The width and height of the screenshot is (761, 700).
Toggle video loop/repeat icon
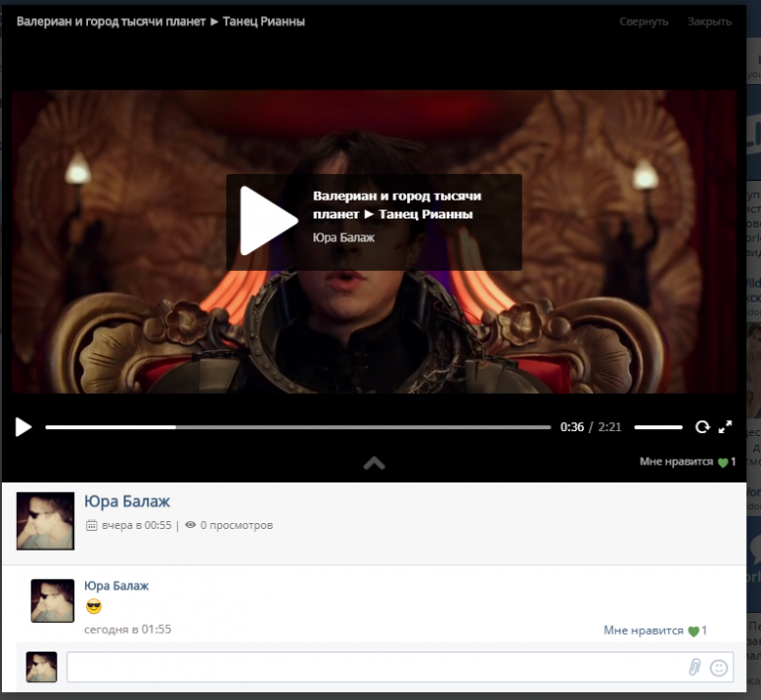(x=702, y=427)
